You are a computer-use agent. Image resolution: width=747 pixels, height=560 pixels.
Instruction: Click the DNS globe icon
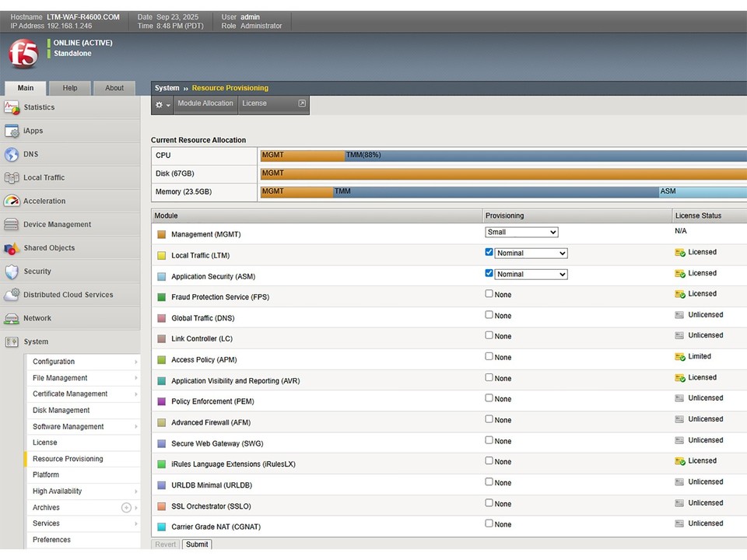(12, 154)
